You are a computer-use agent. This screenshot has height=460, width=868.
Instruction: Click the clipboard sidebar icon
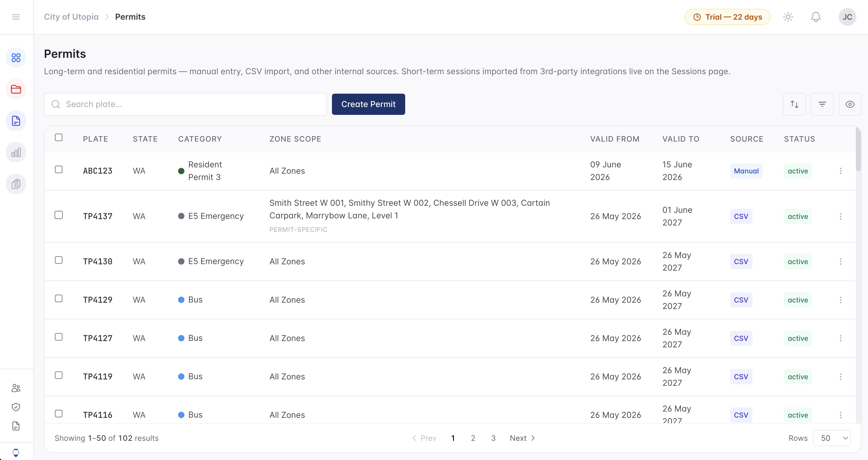coord(16,184)
